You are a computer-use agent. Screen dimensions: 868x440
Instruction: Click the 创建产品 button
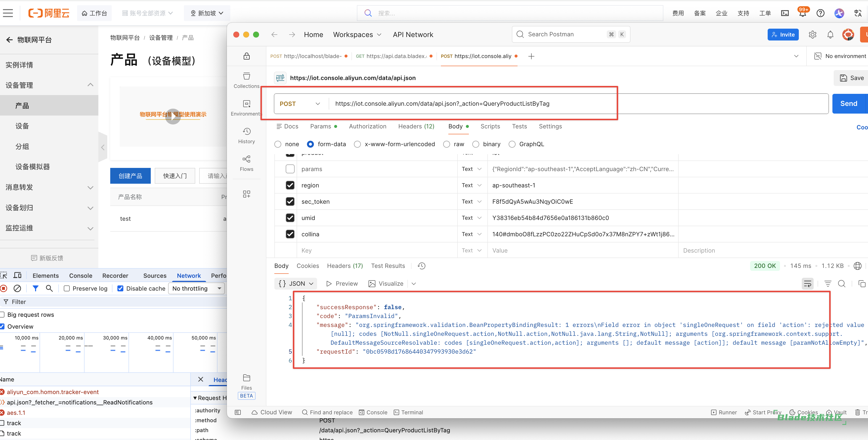point(130,176)
